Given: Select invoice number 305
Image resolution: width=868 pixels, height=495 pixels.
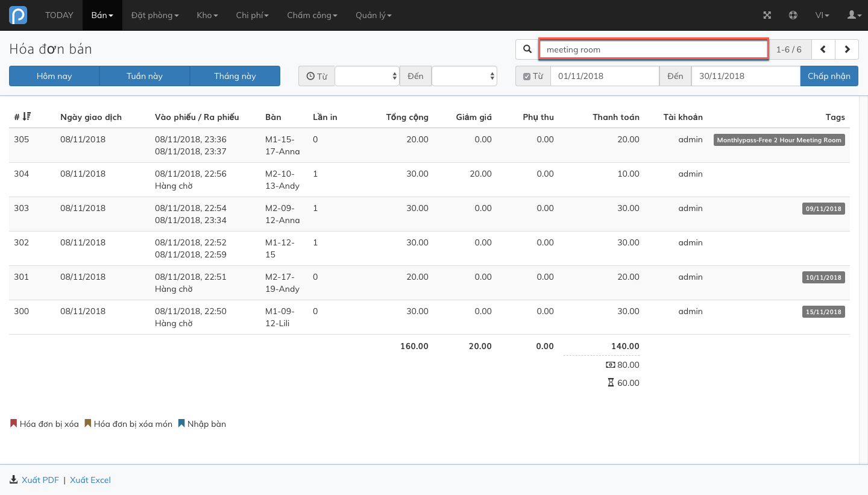Looking at the screenshot, I should click(x=22, y=139).
